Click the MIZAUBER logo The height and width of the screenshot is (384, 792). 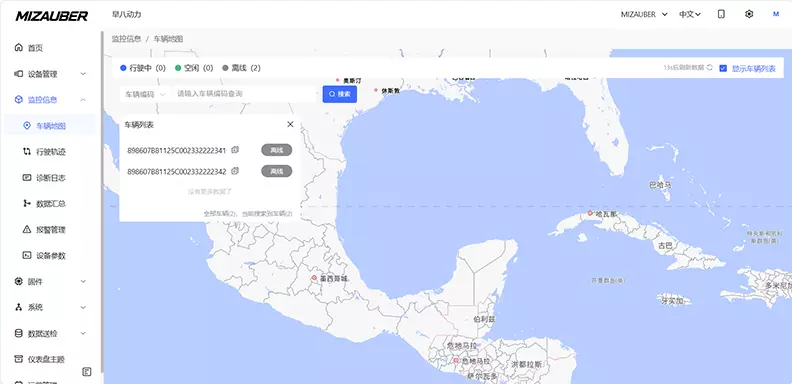coord(52,16)
